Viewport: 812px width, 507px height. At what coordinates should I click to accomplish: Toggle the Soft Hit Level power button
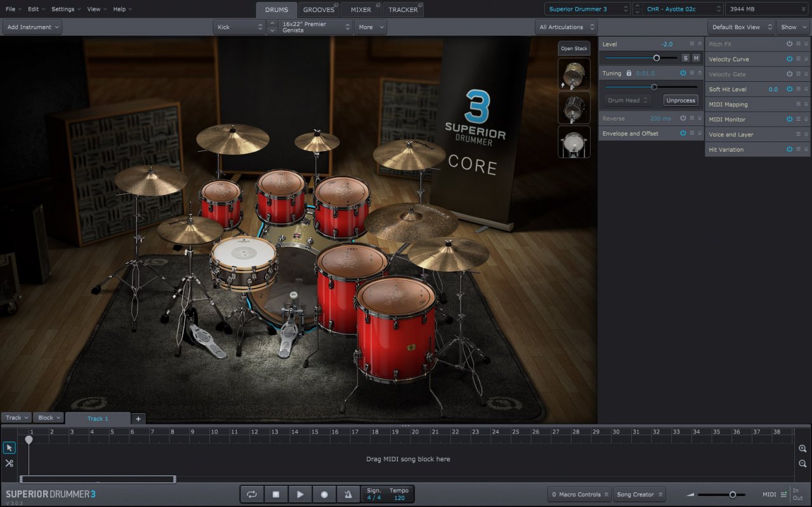790,89
